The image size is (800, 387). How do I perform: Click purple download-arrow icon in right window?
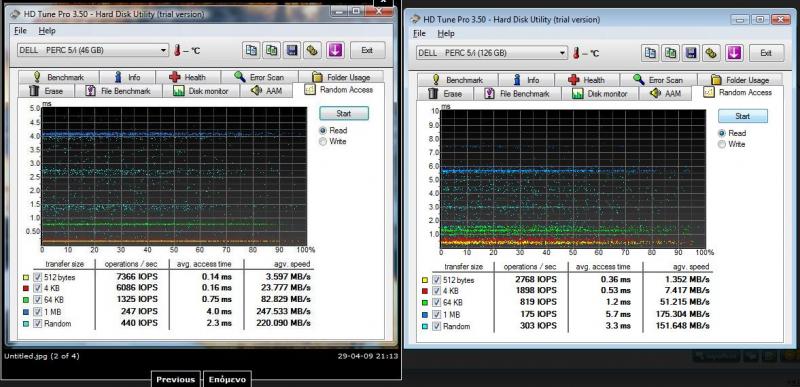[734, 53]
